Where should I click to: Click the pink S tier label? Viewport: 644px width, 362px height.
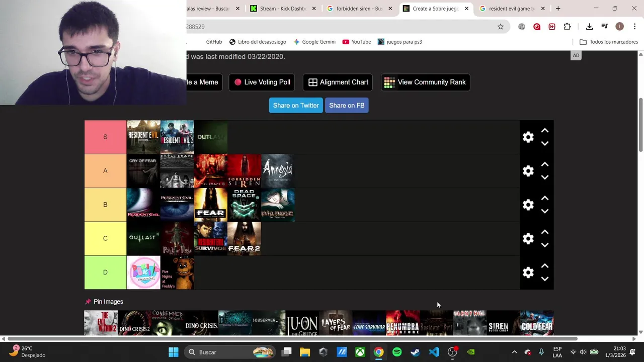(x=105, y=137)
